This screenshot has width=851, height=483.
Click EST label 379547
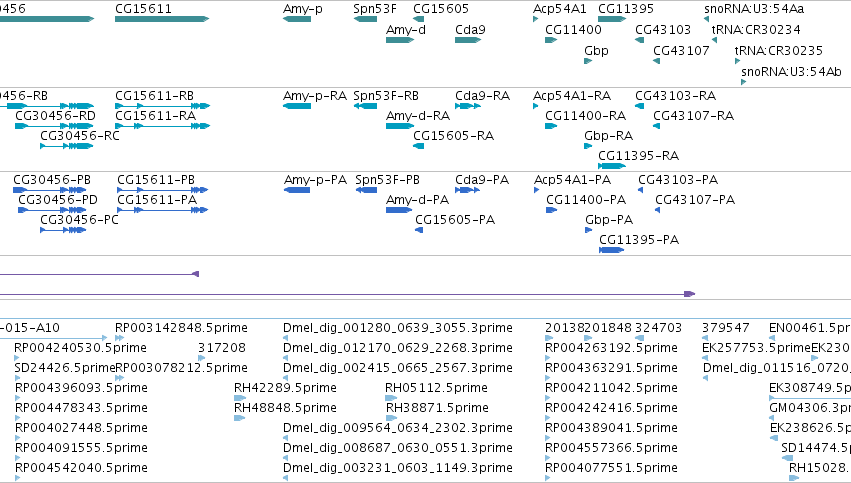[x=726, y=328]
